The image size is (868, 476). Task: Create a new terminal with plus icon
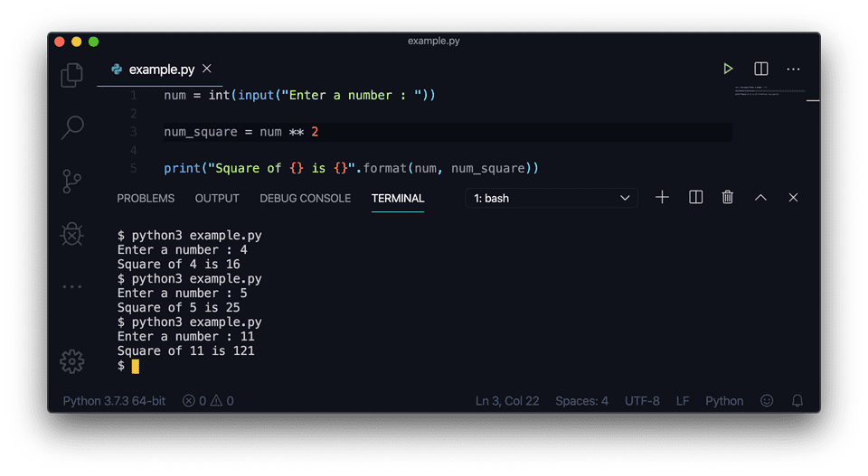pyautogui.click(x=662, y=198)
